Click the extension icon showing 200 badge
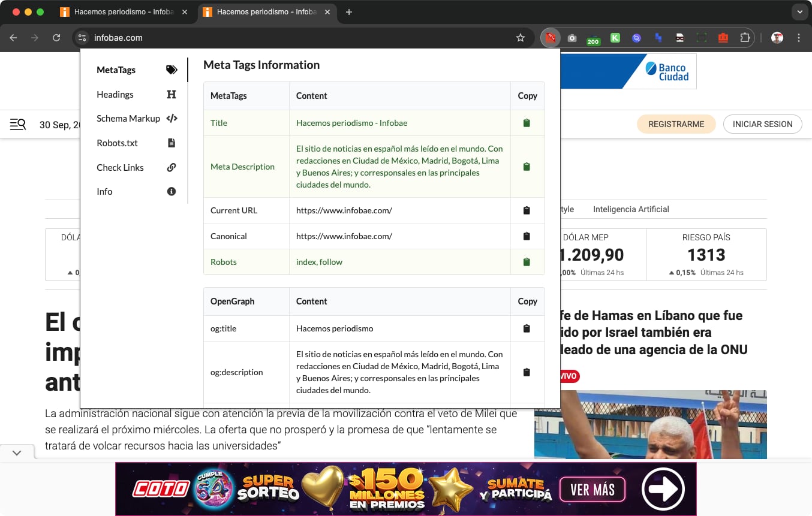The height and width of the screenshot is (516, 812). (x=593, y=38)
